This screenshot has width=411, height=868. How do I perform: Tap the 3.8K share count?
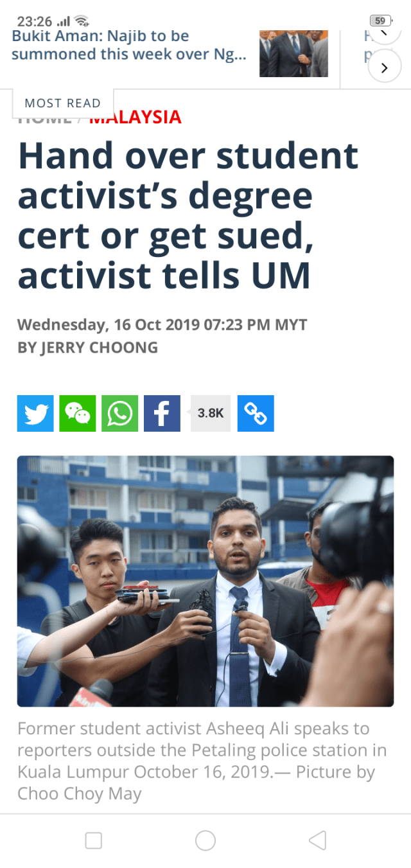(x=210, y=413)
